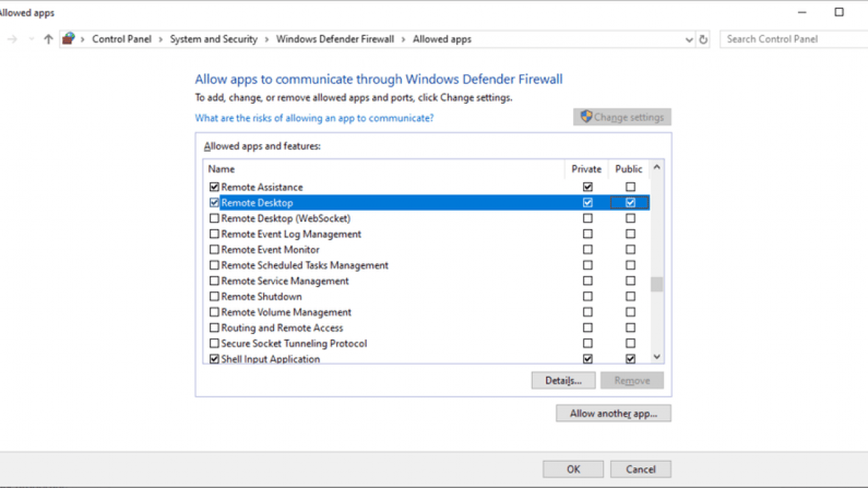
Task: Minimize the Allowed apps window
Action: tap(802, 12)
